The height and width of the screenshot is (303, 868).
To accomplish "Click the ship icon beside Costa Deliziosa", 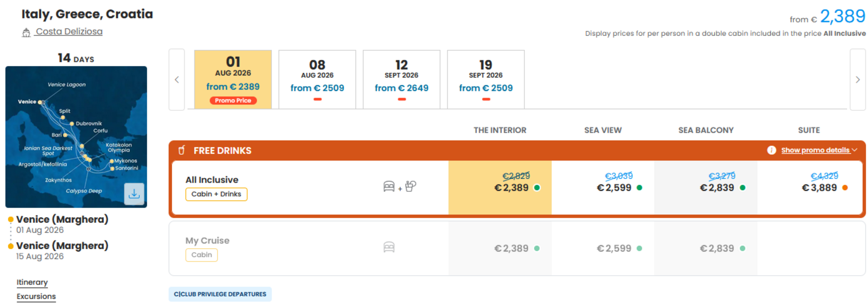I will (26, 33).
